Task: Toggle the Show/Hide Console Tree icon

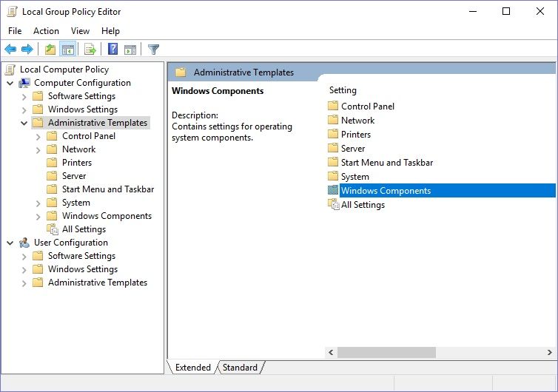Action: 67,49
